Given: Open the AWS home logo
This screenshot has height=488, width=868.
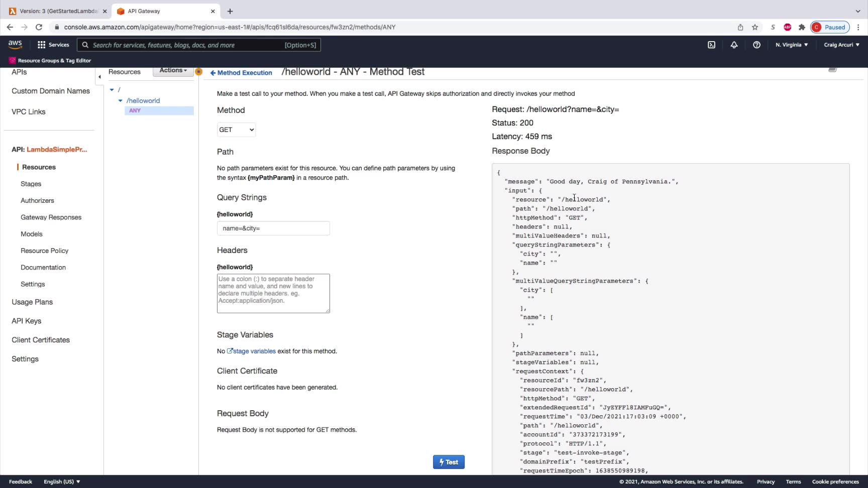Looking at the screenshot, I should pyautogui.click(x=15, y=45).
